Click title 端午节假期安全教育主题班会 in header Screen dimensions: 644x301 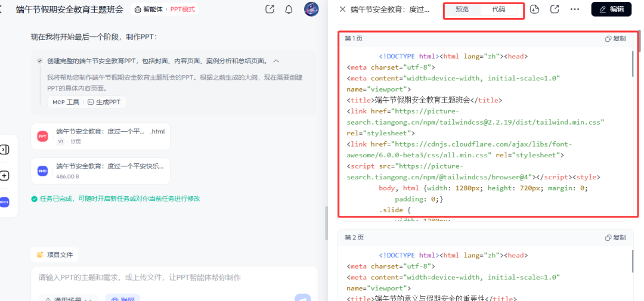[x=69, y=10]
